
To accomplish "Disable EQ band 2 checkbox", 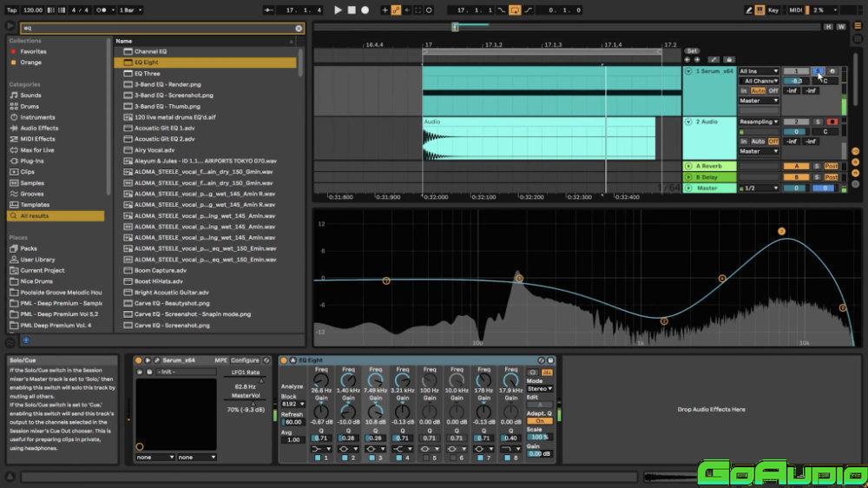I will click(345, 458).
